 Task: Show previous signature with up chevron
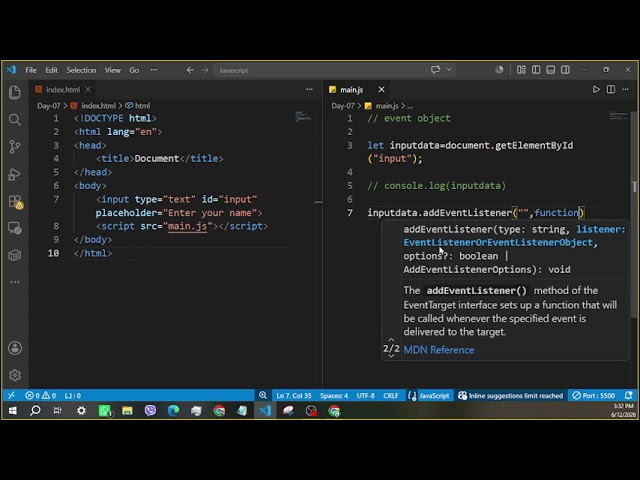[391, 340]
